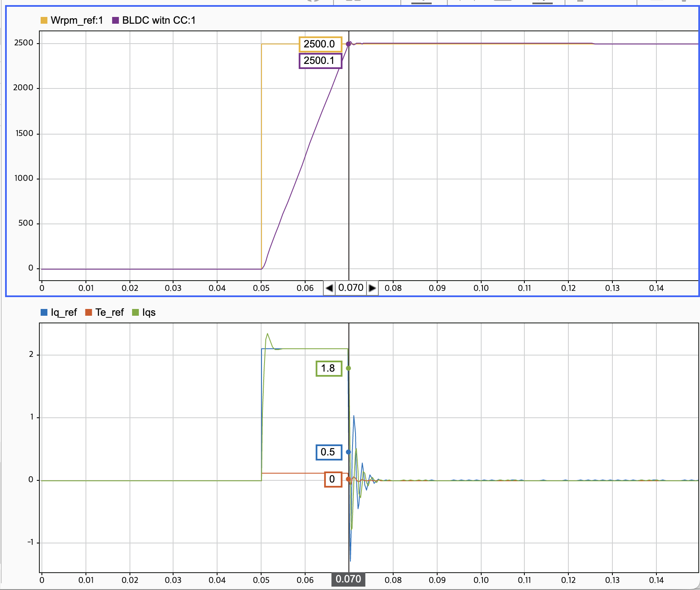Screen dimensions: 700x590
Task: Click the orange Te_ref cursor marker dot
Action: [x=348, y=479]
